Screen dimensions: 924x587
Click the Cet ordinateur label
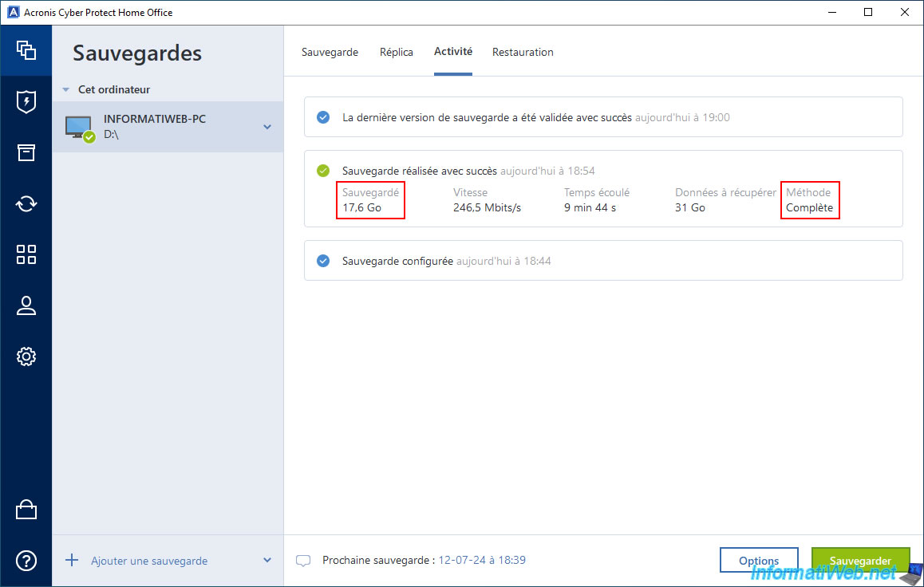point(114,89)
